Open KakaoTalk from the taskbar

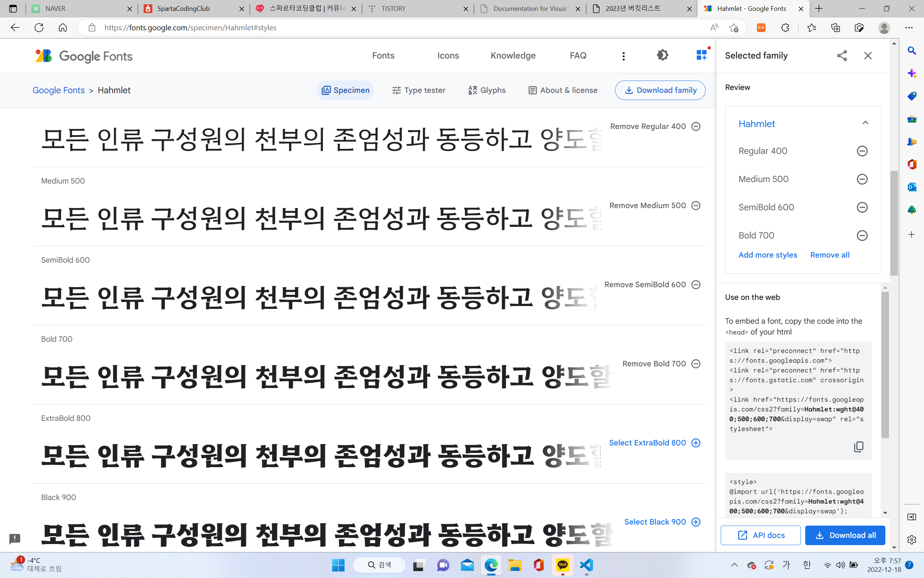click(562, 565)
